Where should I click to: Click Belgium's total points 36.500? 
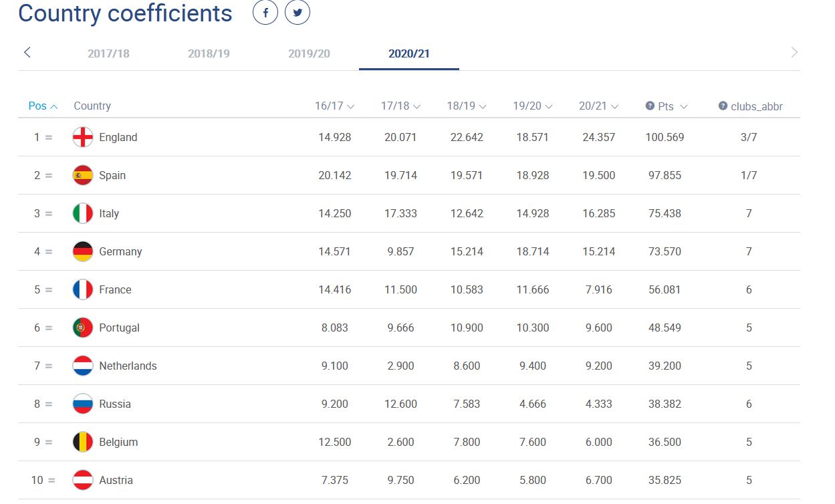(665, 442)
